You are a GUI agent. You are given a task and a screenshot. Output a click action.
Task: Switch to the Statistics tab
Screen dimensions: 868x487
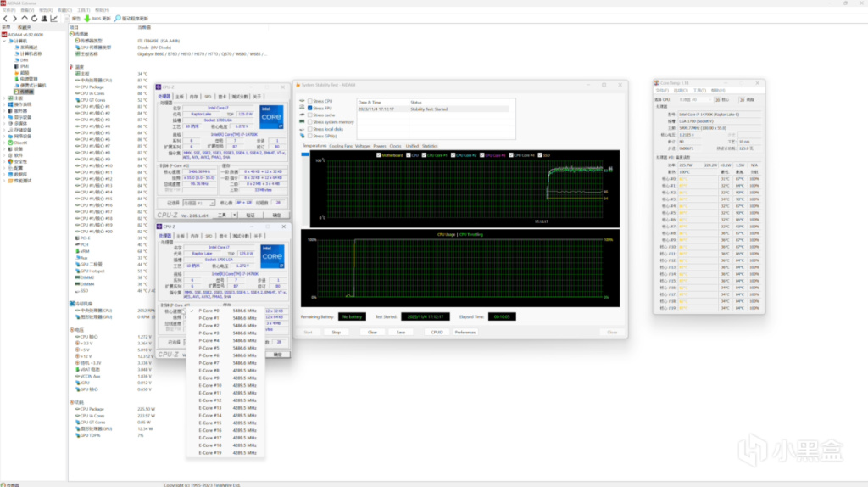tap(430, 146)
